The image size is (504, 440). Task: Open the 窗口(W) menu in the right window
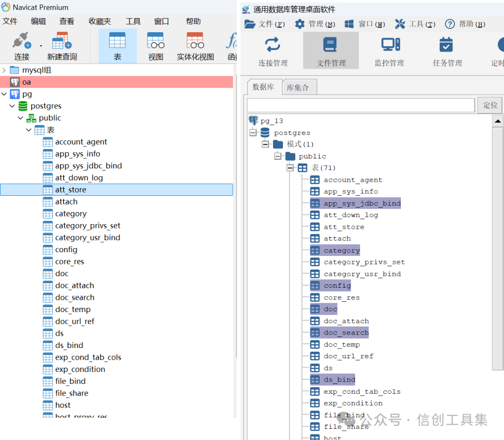365,24
